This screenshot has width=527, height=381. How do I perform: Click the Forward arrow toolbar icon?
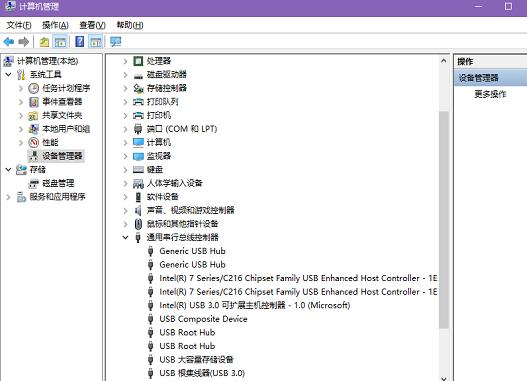point(24,42)
